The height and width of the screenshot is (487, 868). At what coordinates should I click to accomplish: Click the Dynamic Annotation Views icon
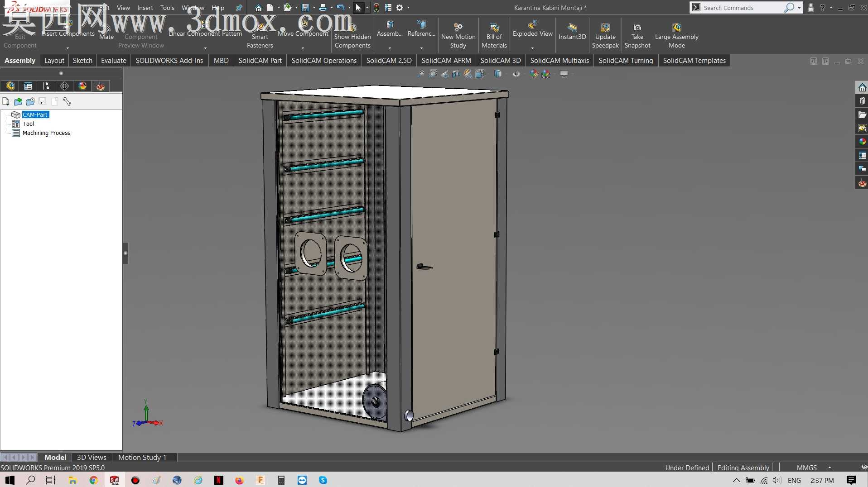tap(468, 74)
